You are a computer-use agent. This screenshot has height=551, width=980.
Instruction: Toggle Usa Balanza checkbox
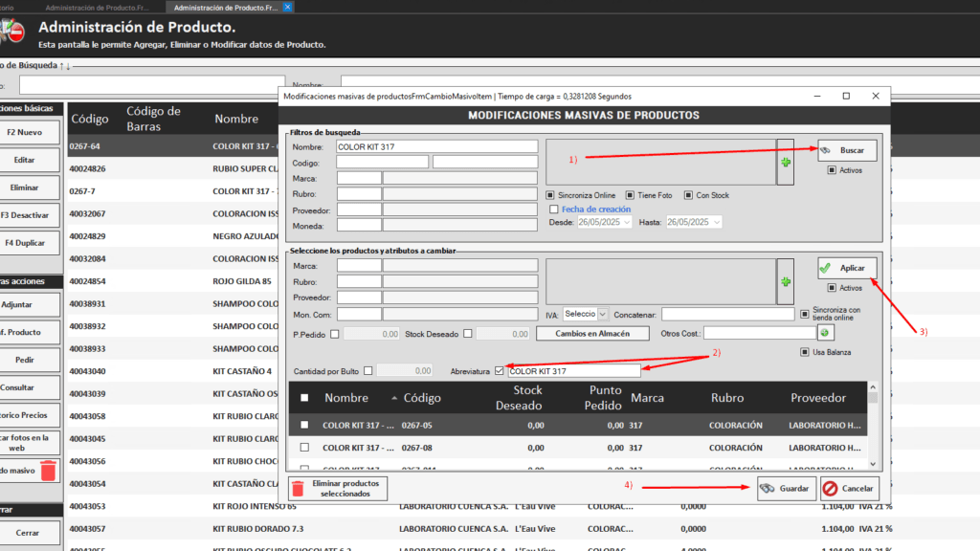[x=805, y=352]
